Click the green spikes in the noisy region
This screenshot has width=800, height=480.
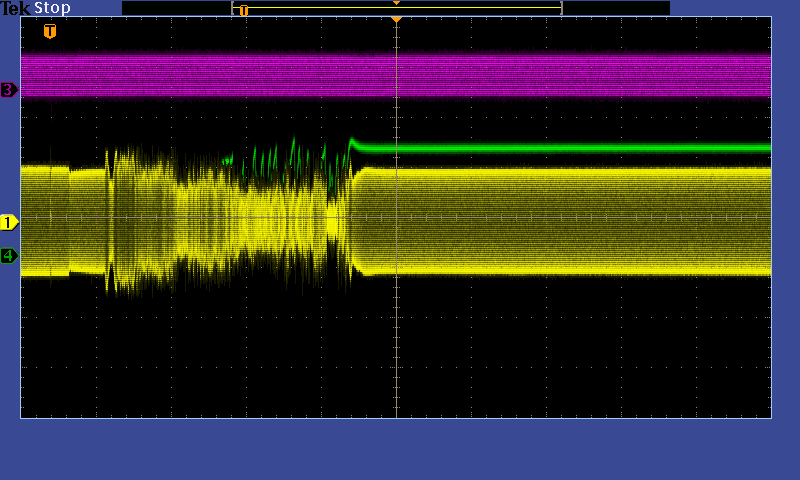point(293,150)
